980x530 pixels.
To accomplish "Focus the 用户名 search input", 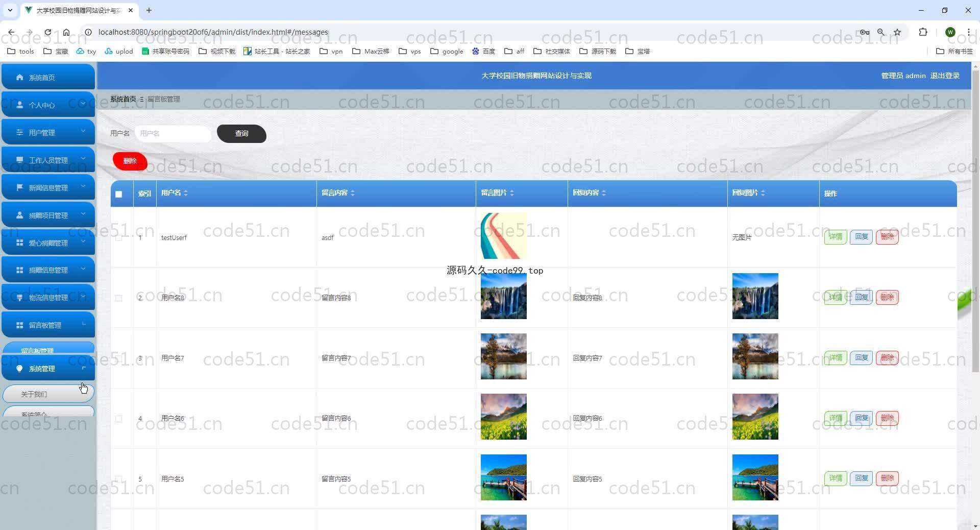I will point(173,133).
